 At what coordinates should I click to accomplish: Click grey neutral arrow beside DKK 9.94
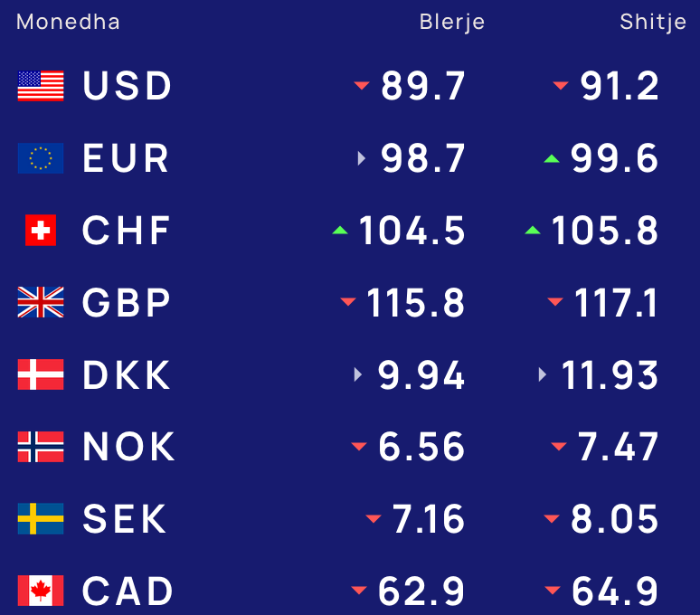coord(357,374)
